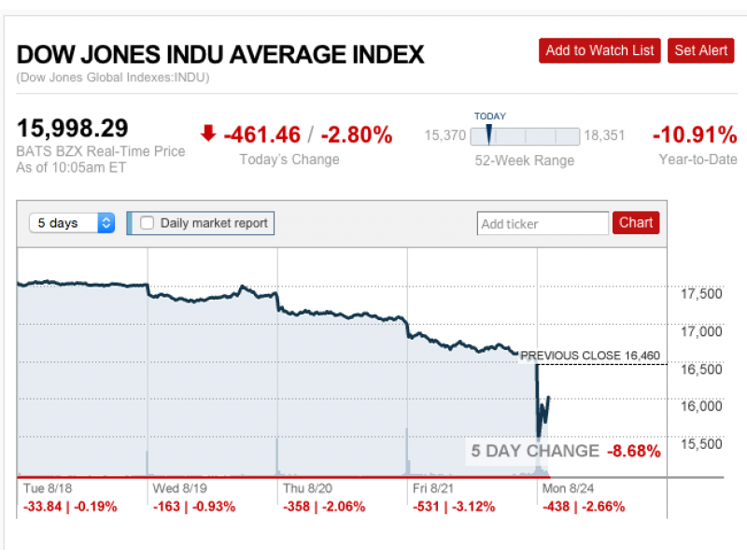
Task: Open the 5 days range dropdown
Action: tap(72, 223)
